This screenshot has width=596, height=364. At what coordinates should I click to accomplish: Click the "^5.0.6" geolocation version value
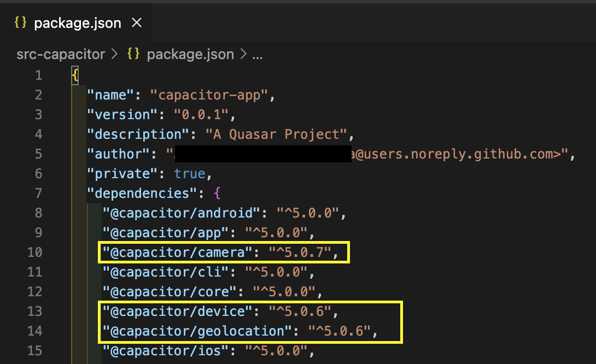[340, 331]
